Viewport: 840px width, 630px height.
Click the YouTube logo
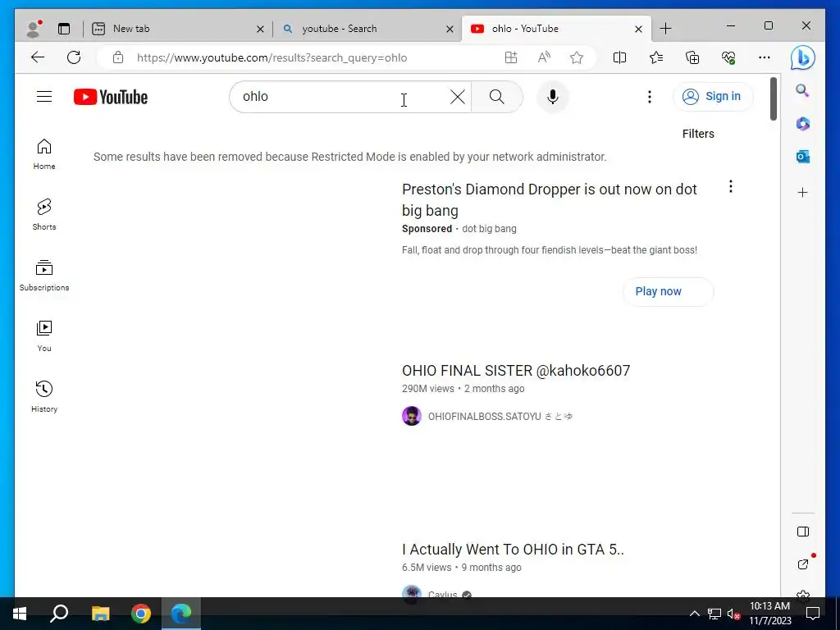[111, 97]
